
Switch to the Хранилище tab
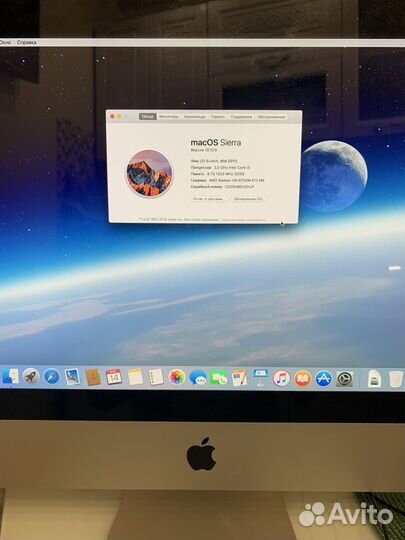click(195, 117)
